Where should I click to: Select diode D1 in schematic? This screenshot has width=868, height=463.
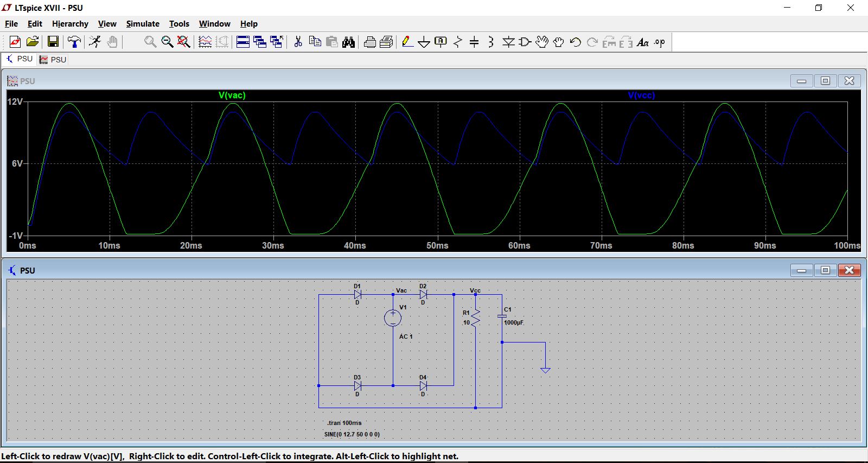coord(358,295)
